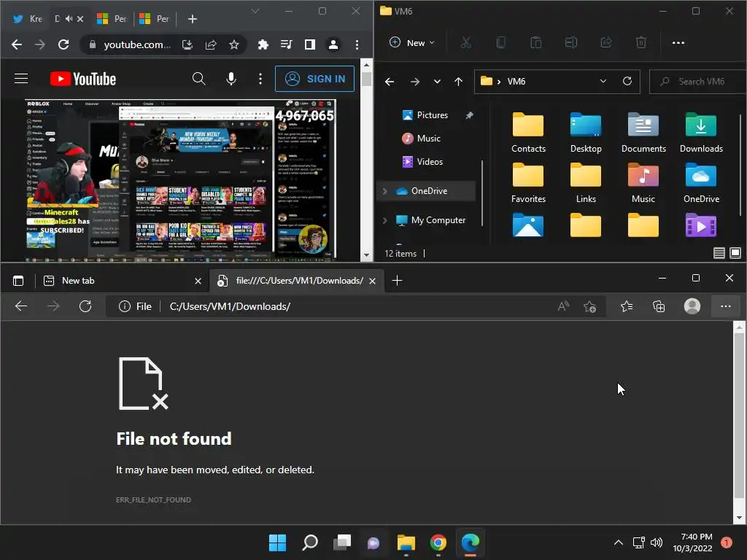The height and width of the screenshot is (560, 747).
Task: Open YouTube hamburger guide menu
Action: pyautogui.click(x=21, y=79)
